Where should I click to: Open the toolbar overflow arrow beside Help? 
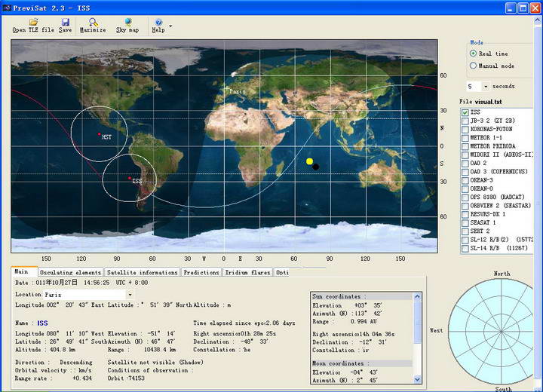pos(170,26)
